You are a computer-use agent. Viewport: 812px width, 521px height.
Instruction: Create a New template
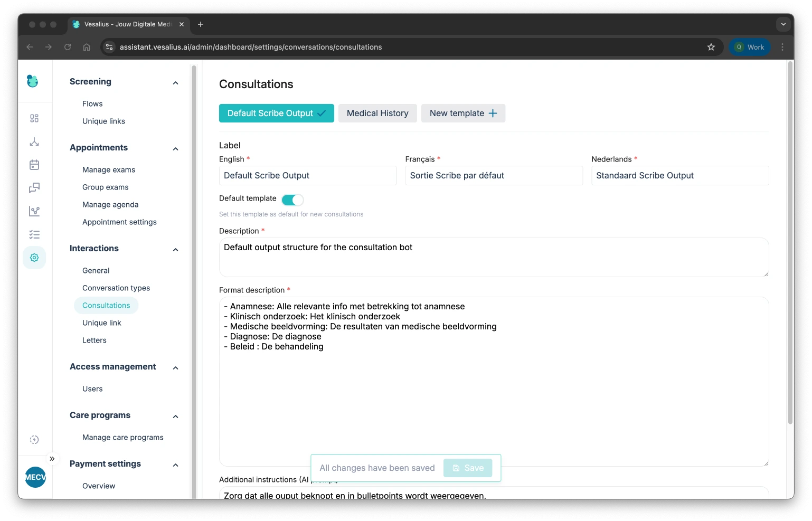463,113
